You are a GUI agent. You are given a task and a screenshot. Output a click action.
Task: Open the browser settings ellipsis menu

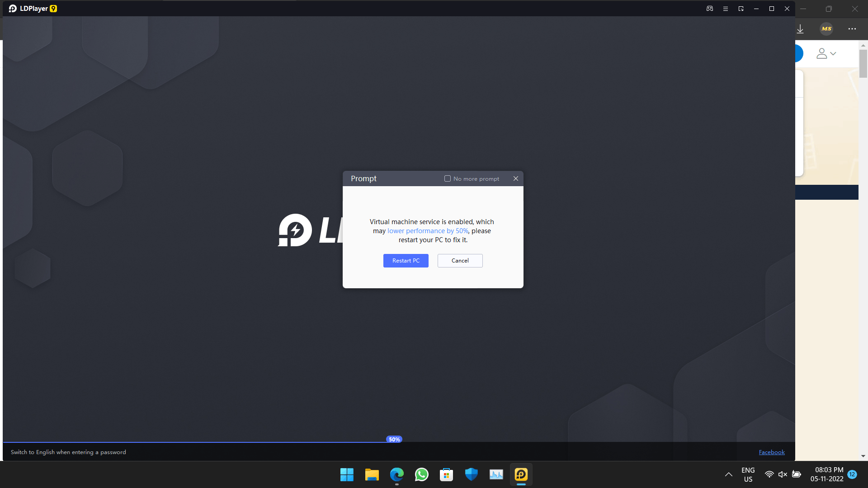point(852,29)
